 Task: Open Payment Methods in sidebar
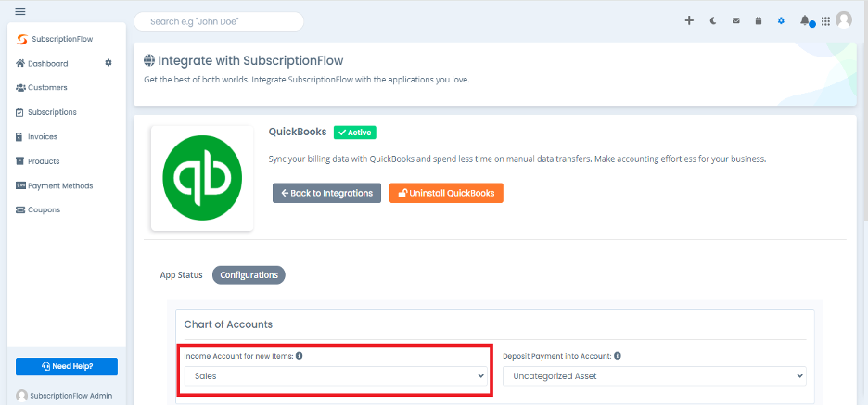tap(54, 186)
